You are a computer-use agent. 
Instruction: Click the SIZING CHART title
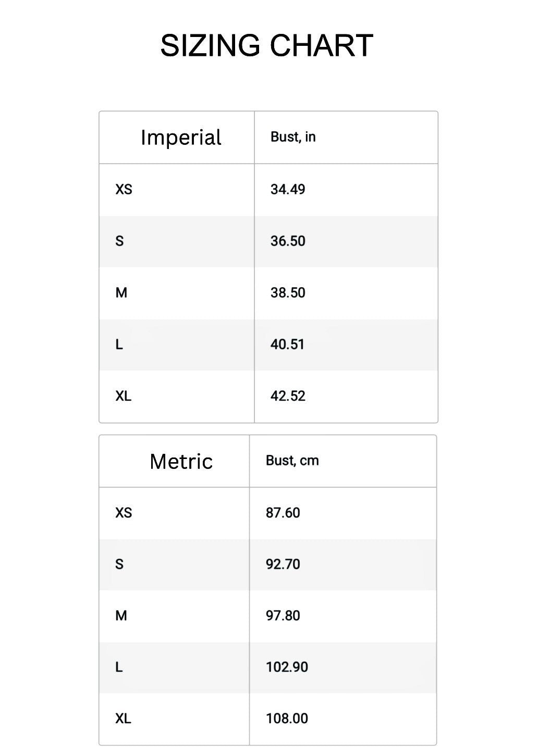(266, 45)
